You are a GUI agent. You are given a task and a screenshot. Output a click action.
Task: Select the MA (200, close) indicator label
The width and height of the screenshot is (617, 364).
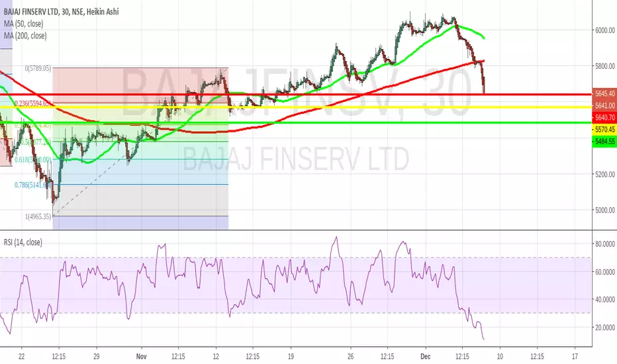click(x=25, y=36)
